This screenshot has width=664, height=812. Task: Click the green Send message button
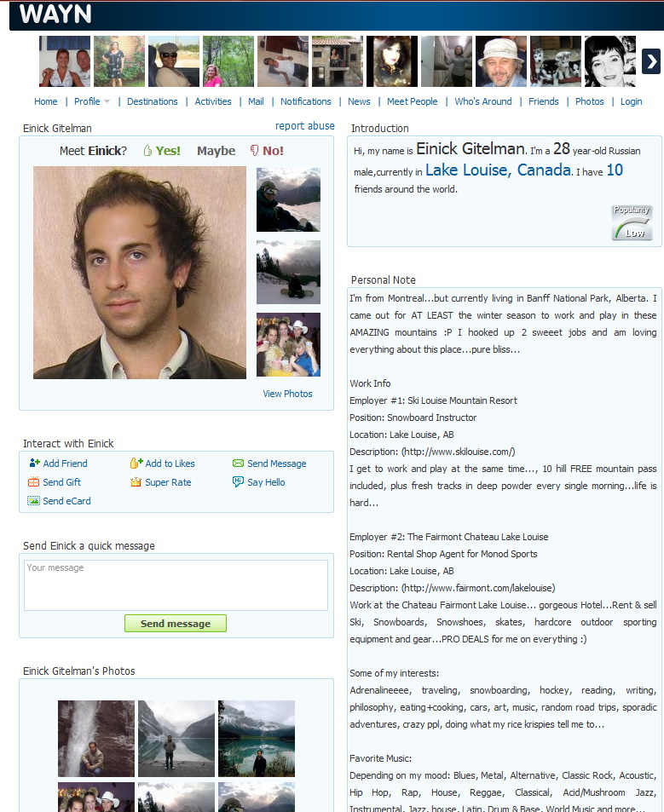pyautogui.click(x=176, y=624)
